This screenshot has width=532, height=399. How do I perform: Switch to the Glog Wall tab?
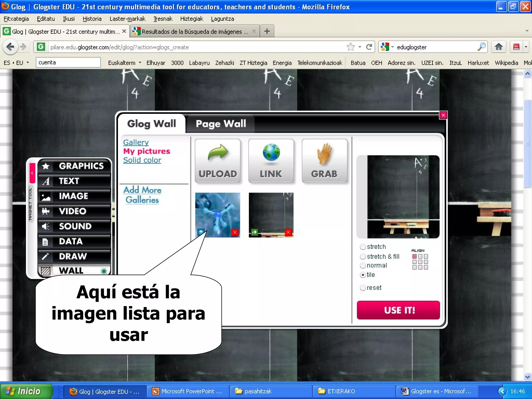[152, 124]
